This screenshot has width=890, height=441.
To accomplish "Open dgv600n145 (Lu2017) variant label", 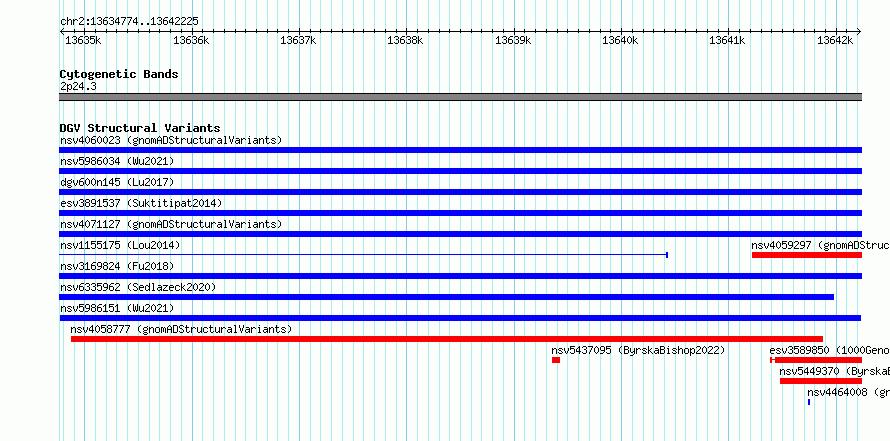I will pyautogui.click(x=117, y=182).
